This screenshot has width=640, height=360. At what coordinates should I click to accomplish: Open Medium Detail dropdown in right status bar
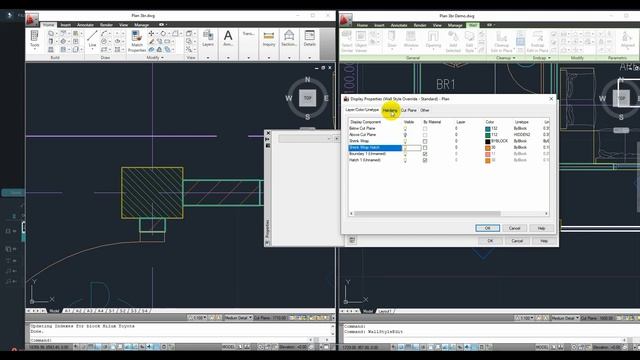tap(565, 318)
